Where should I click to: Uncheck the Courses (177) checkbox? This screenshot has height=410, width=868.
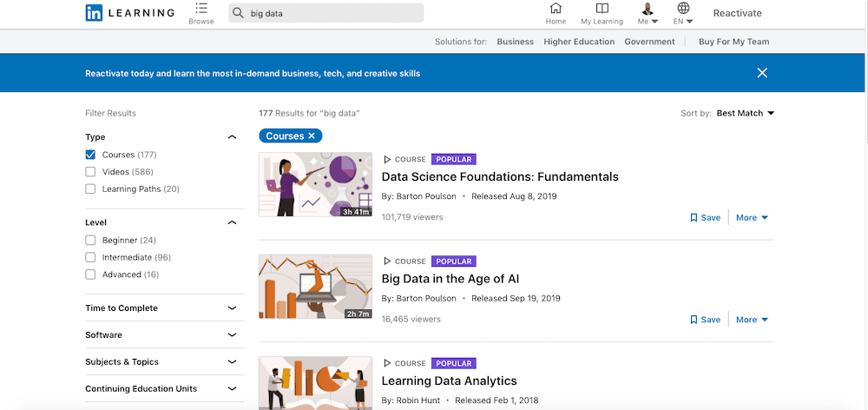coord(90,155)
